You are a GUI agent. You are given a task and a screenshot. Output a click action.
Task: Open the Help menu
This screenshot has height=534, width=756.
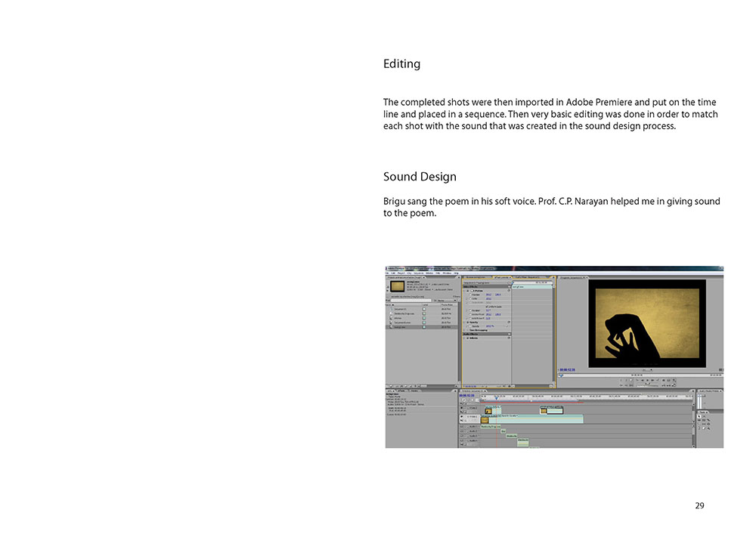pyautogui.click(x=456, y=273)
